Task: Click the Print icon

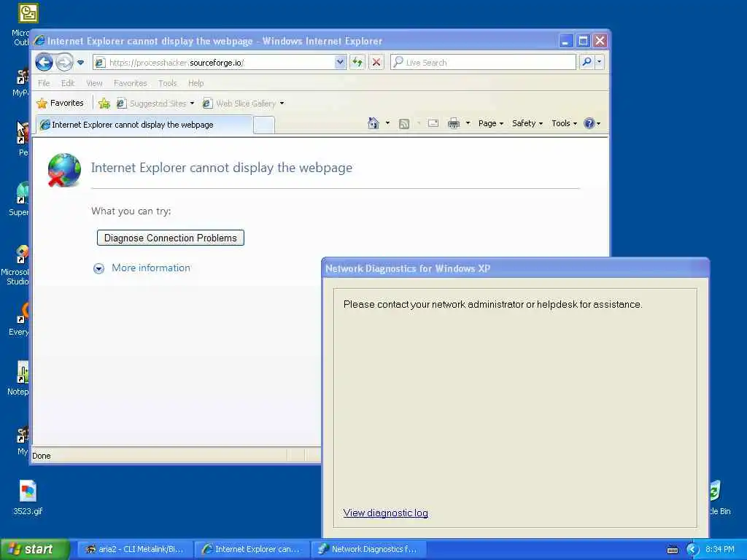Action: tap(454, 123)
